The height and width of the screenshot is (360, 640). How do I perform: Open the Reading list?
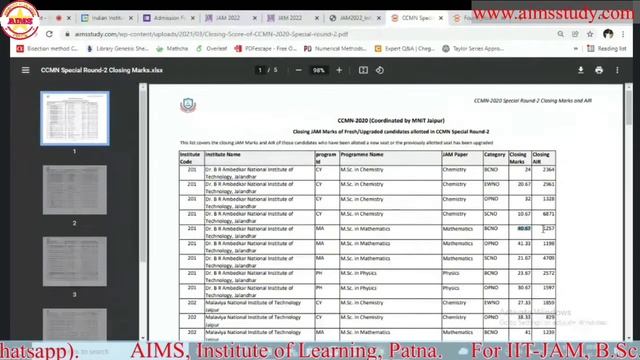pos(607,49)
